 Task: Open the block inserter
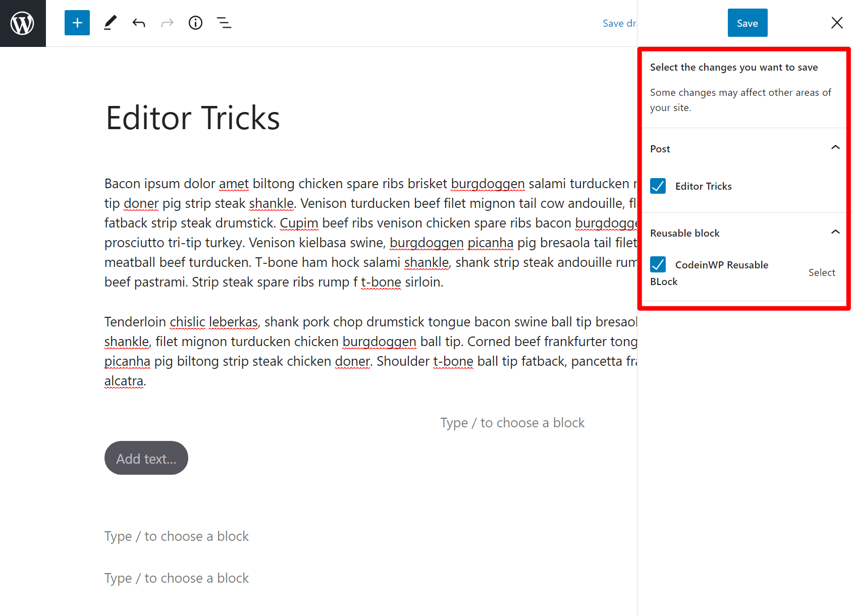77,23
